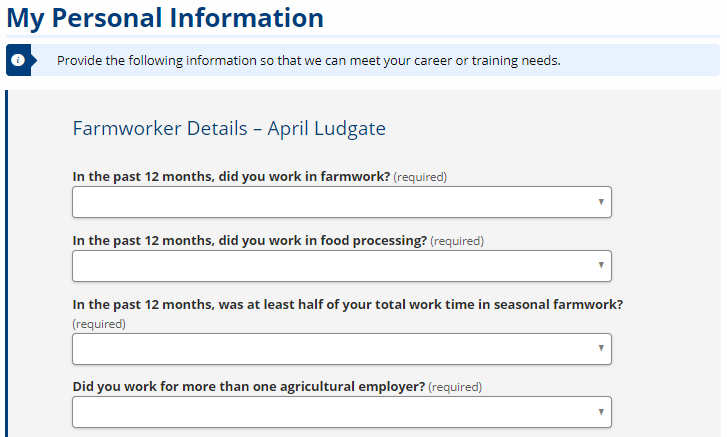The height and width of the screenshot is (437, 727).
Task: Click the 'more than one agricultural employer?' label
Action: tap(249, 386)
